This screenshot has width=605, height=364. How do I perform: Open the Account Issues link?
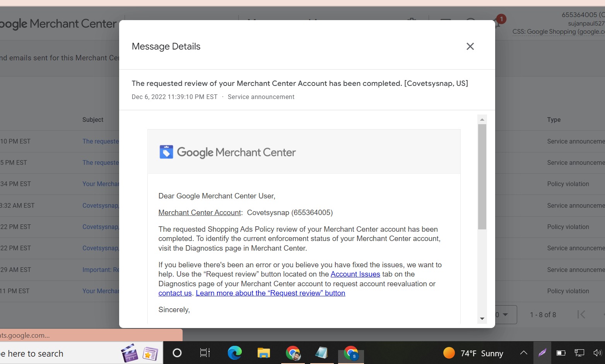coord(355,274)
